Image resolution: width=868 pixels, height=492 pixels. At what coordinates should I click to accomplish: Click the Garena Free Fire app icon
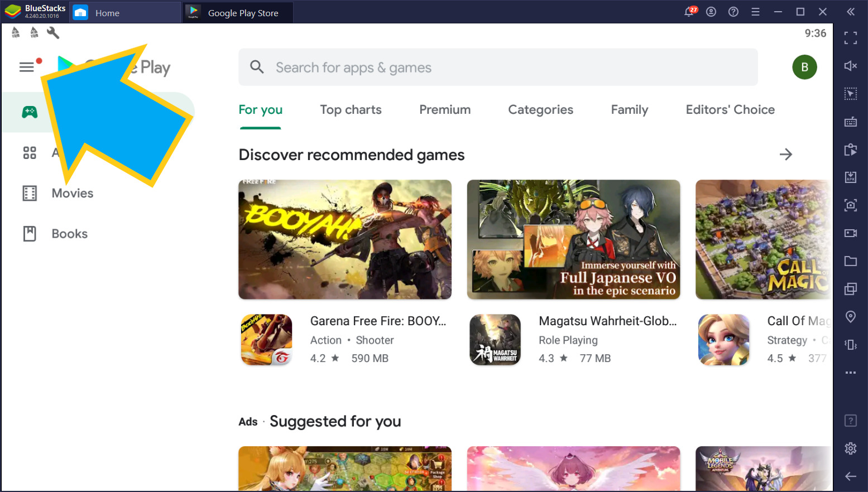[266, 340]
